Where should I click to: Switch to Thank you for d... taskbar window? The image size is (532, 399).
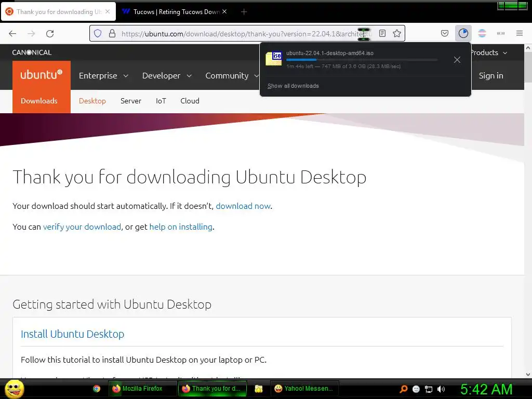[212, 389]
